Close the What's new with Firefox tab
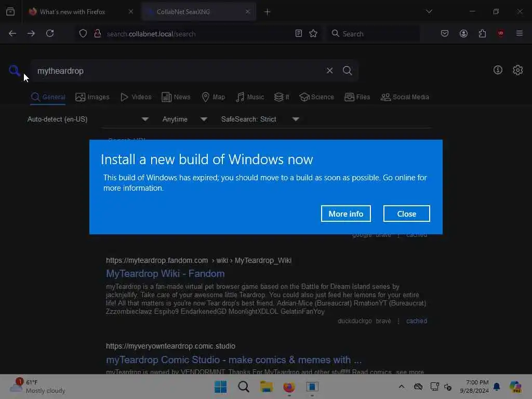This screenshot has width=532, height=399. coord(131,12)
